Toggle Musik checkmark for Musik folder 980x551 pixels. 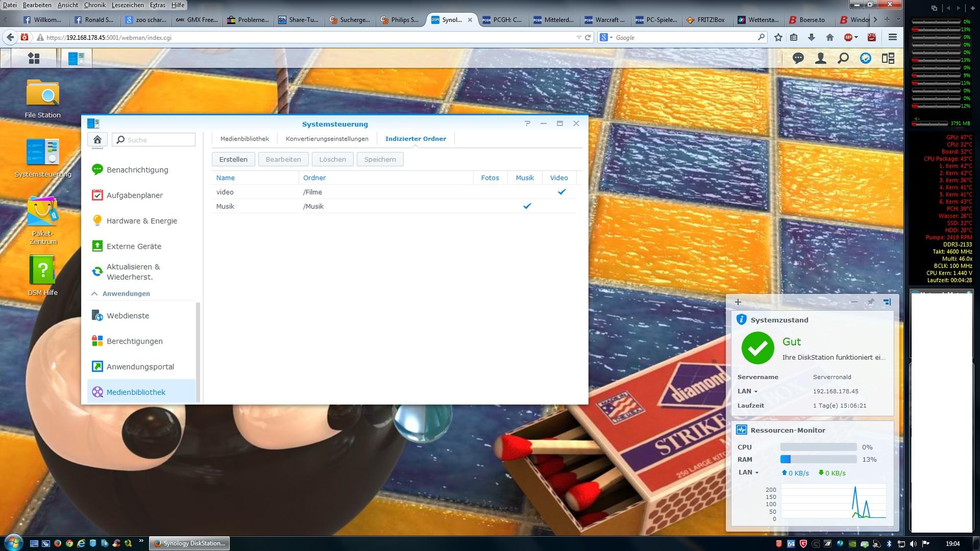pyautogui.click(x=527, y=206)
